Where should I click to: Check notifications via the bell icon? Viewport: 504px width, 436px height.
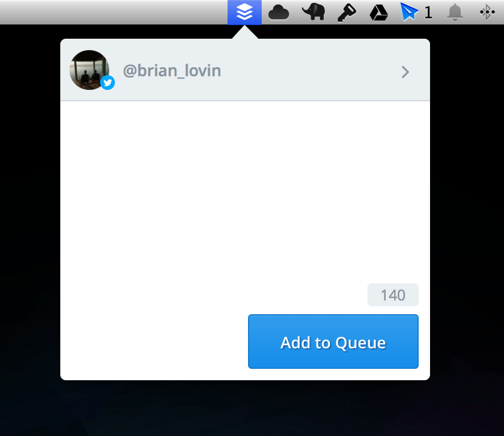(x=455, y=12)
